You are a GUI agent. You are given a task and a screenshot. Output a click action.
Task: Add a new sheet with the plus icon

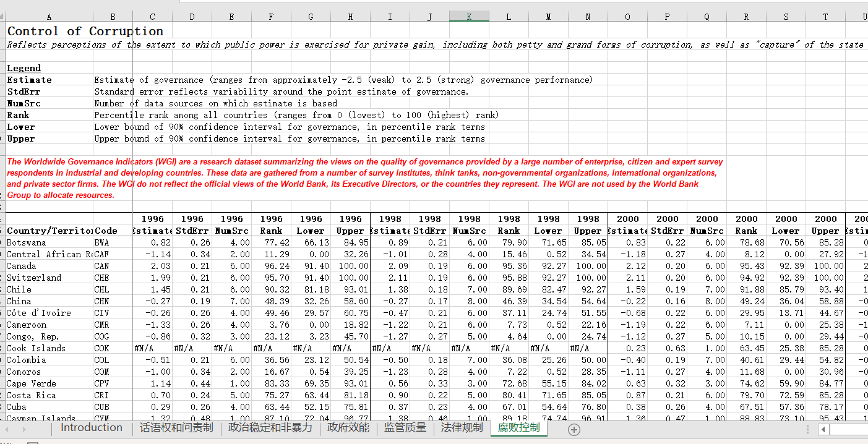coord(574,429)
